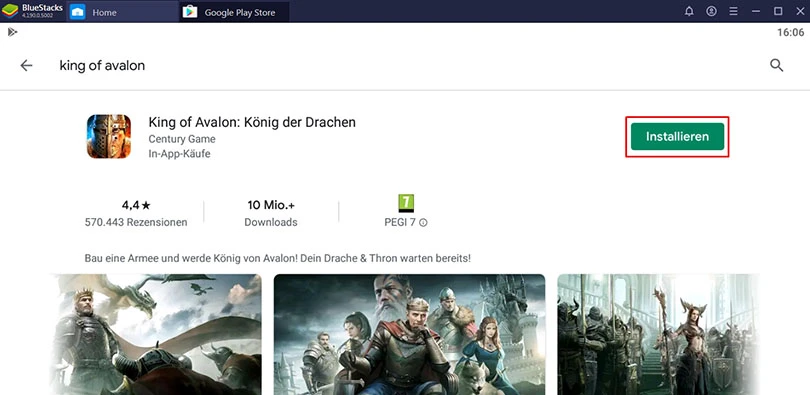Screen dimensions: 810x395
Task: Click the green PEGI 7 badge
Action: point(406,203)
